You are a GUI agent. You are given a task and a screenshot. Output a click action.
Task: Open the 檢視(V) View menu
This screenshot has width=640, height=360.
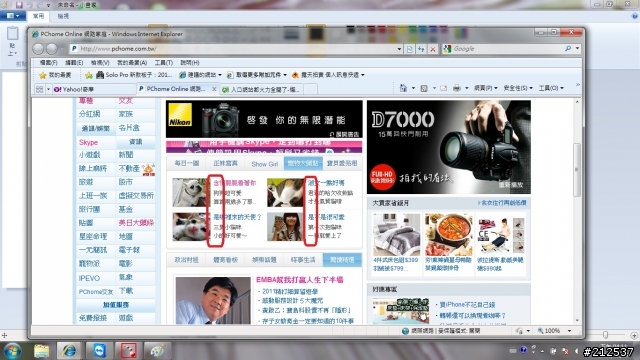pos(100,63)
